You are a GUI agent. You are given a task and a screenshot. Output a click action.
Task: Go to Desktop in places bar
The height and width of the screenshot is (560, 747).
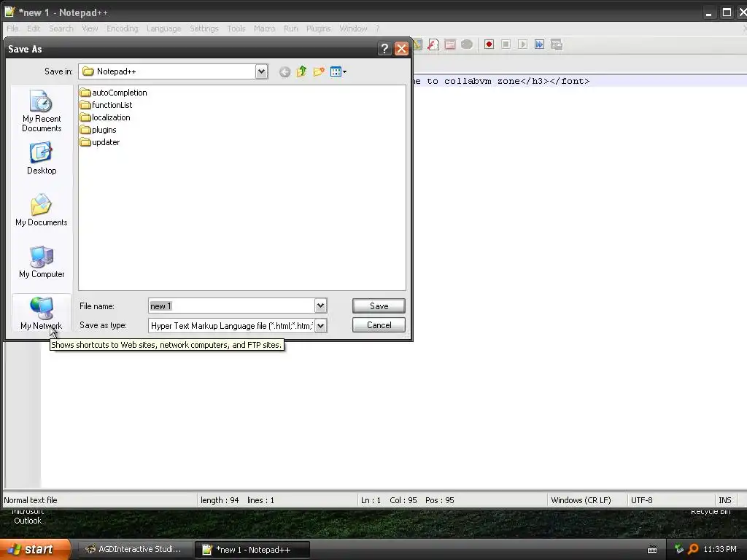tap(42, 158)
